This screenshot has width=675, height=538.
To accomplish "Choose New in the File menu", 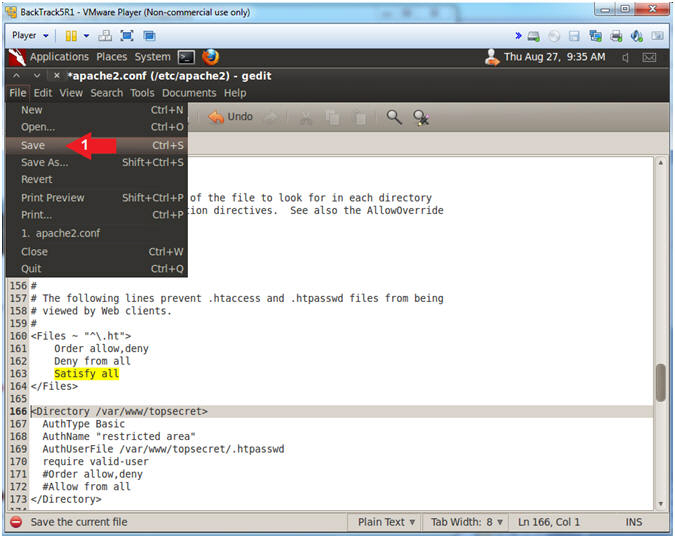I will tap(97, 110).
